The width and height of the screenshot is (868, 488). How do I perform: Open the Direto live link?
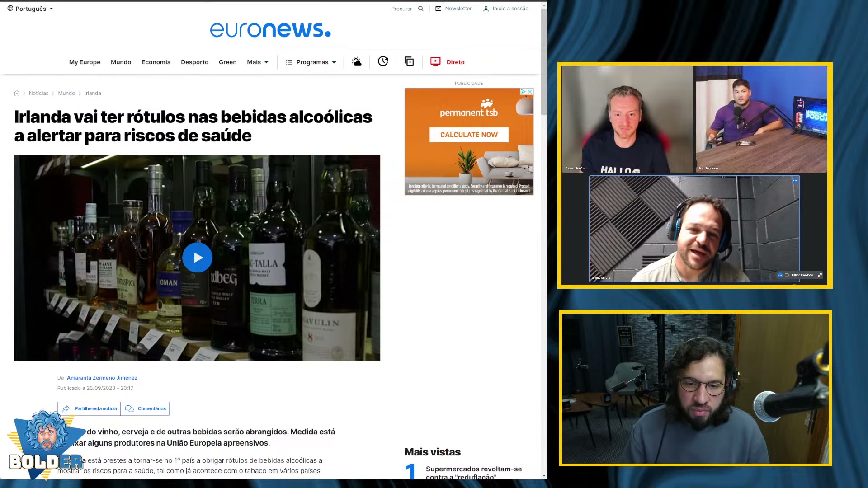455,62
